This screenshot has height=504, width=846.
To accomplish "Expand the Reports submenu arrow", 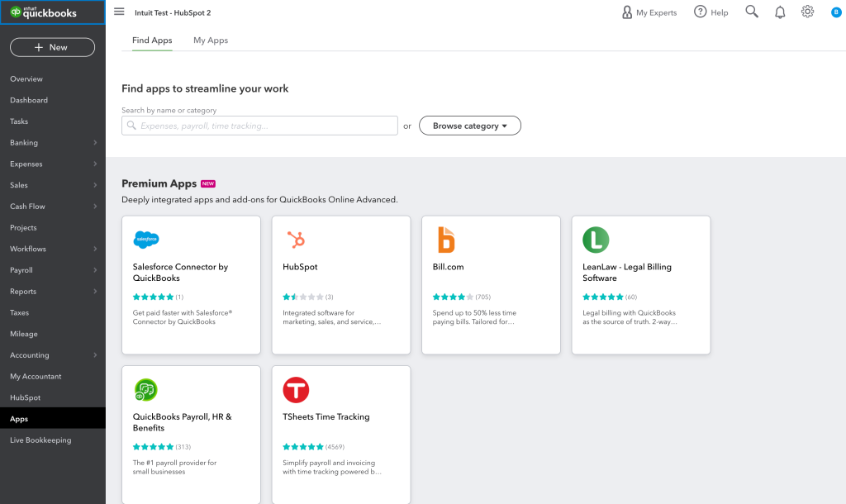I will point(95,292).
